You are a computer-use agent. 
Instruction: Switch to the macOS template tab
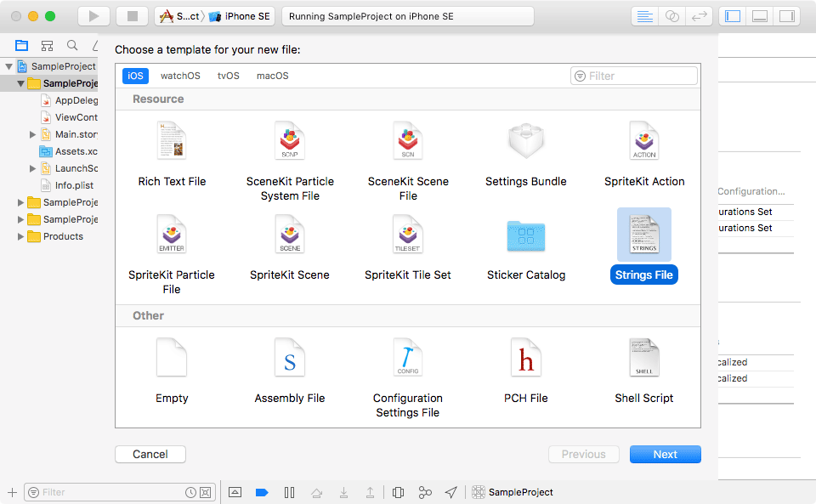[x=272, y=76]
